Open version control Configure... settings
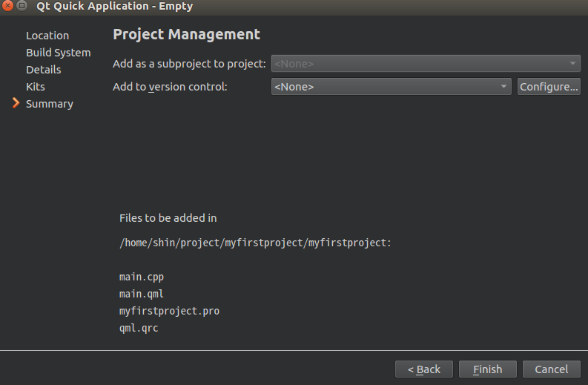The image size is (588, 385). (549, 87)
